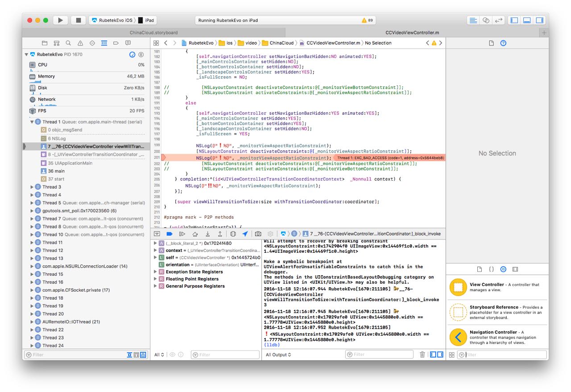Click the 89 warnings indicator
Screen dimensions: 571x392
click(367, 21)
